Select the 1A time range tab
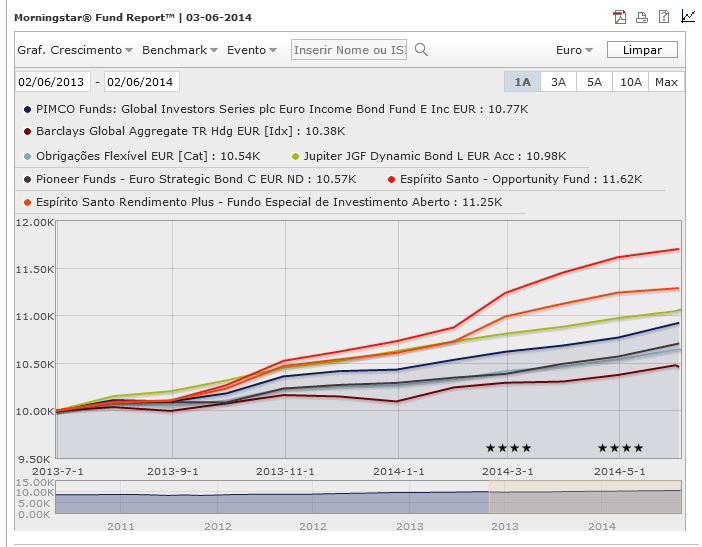Image resolution: width=702 pixels, height=547 pixels. 522,82
